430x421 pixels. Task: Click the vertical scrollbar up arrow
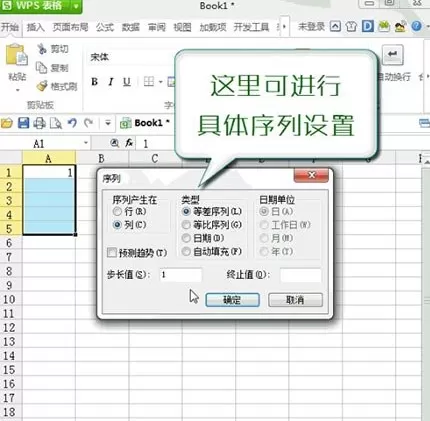coord(426,162)
